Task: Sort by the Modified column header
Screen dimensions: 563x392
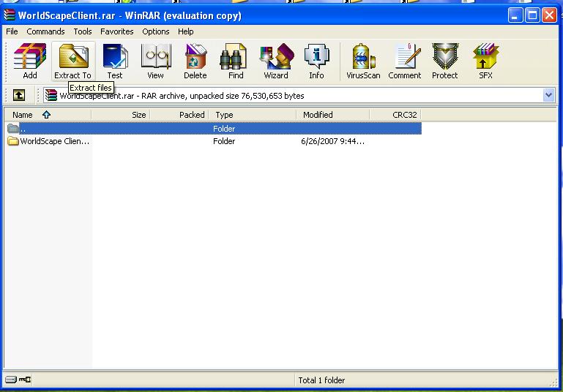Action: click(333, 115)
